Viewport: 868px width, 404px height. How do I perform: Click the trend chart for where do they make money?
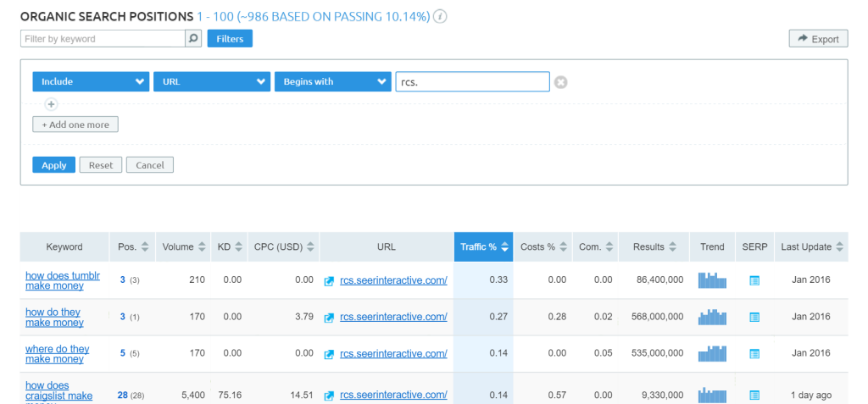point(712,354)
